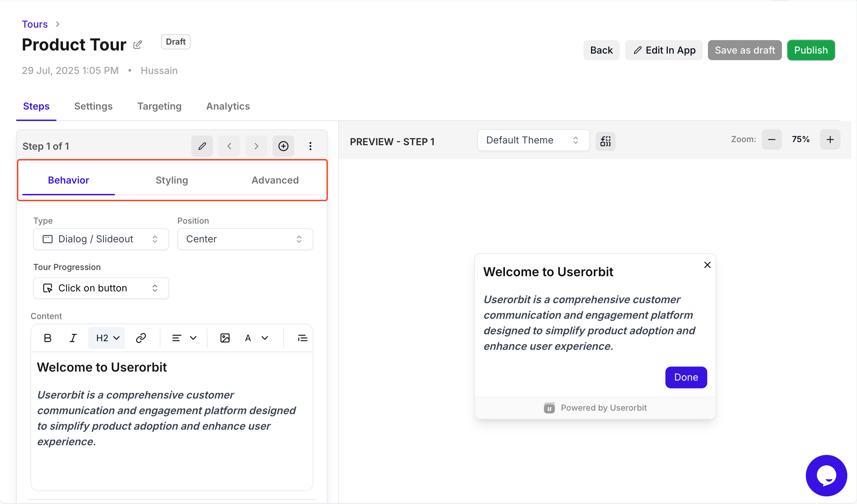The height and width of the screenshot is (504, 857).
Task: Click the preview layout icon beside theme selector
Action: coord(605,141)
